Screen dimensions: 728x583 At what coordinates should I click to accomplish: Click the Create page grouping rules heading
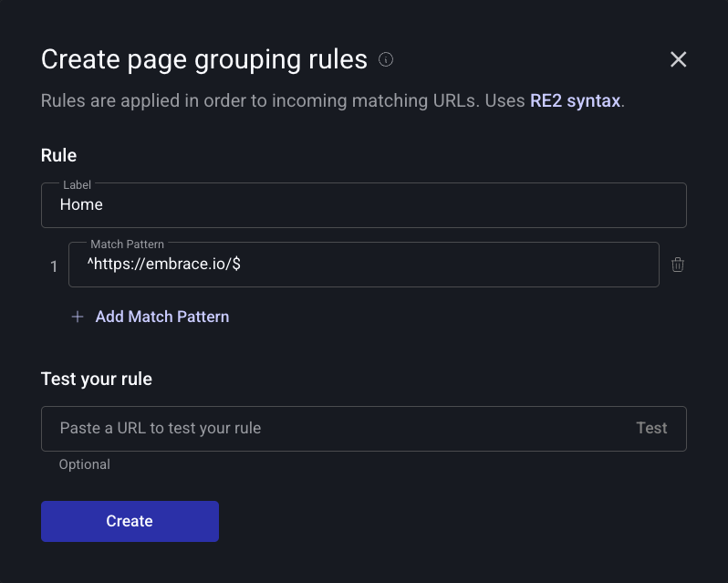coord(204,60)
